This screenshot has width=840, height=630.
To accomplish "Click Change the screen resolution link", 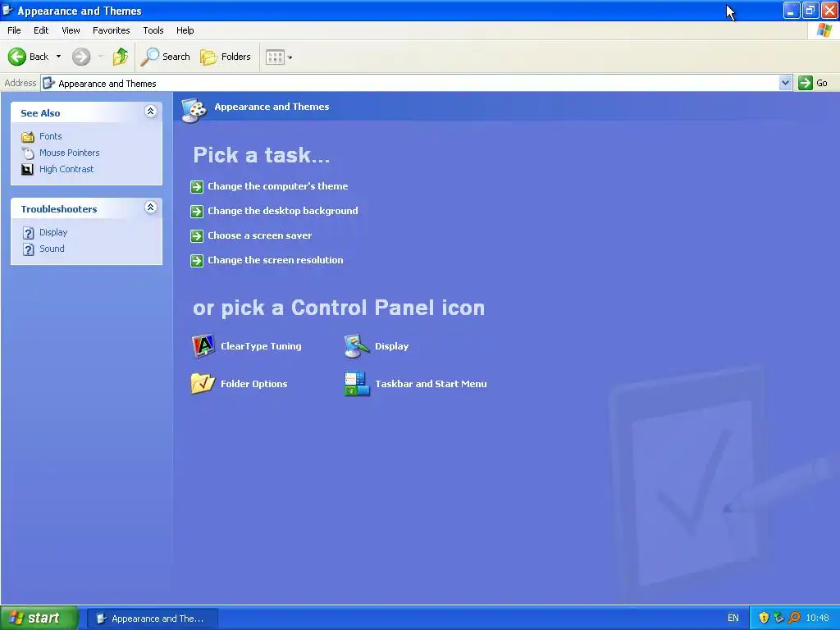I will coord(276,260).
